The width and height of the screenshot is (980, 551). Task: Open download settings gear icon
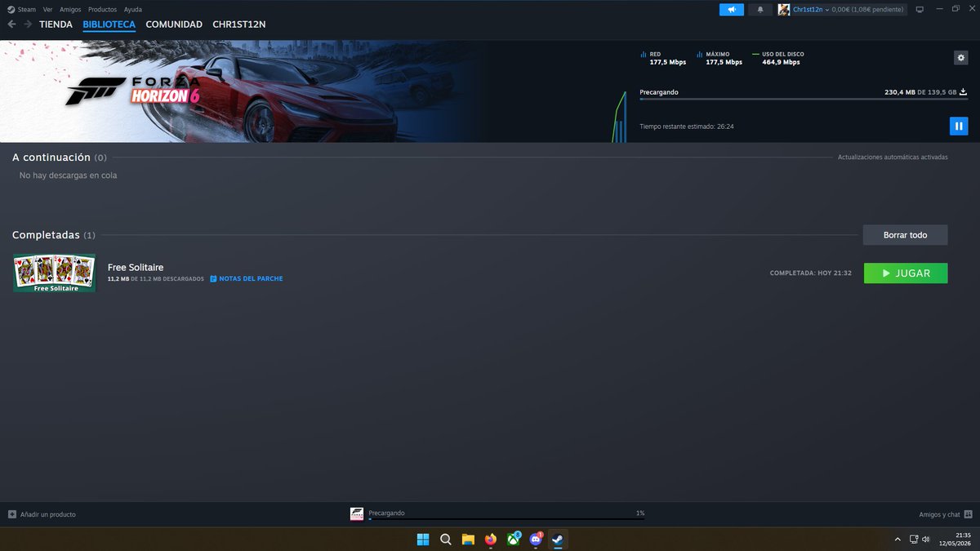click(960, 57)
